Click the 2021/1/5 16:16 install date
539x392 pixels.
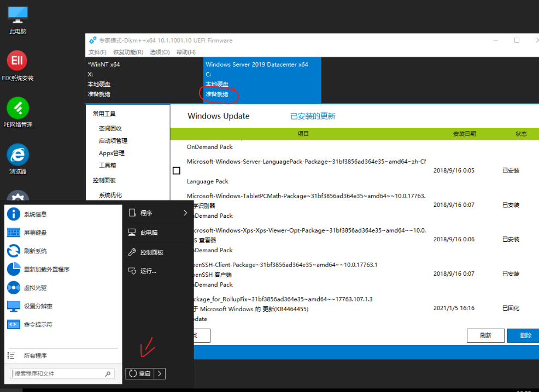tap(454, 308)
